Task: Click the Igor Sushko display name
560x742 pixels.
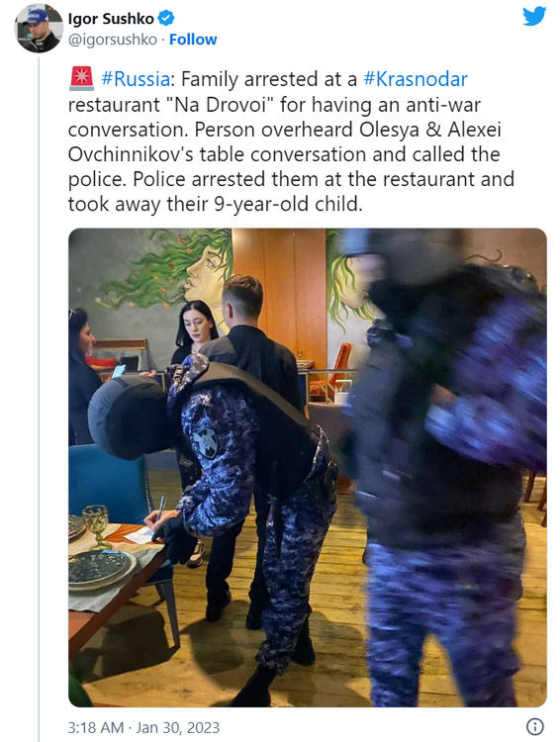Action: click(111, 19)
